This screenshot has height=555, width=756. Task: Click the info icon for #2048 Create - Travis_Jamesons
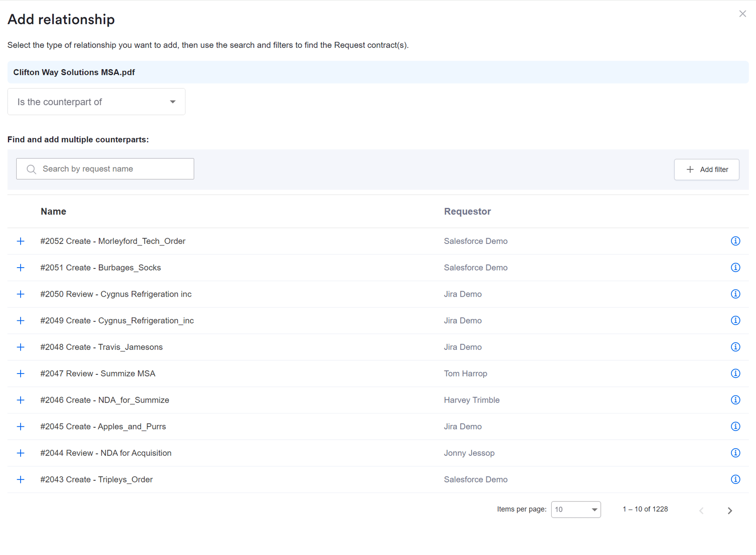735,347
